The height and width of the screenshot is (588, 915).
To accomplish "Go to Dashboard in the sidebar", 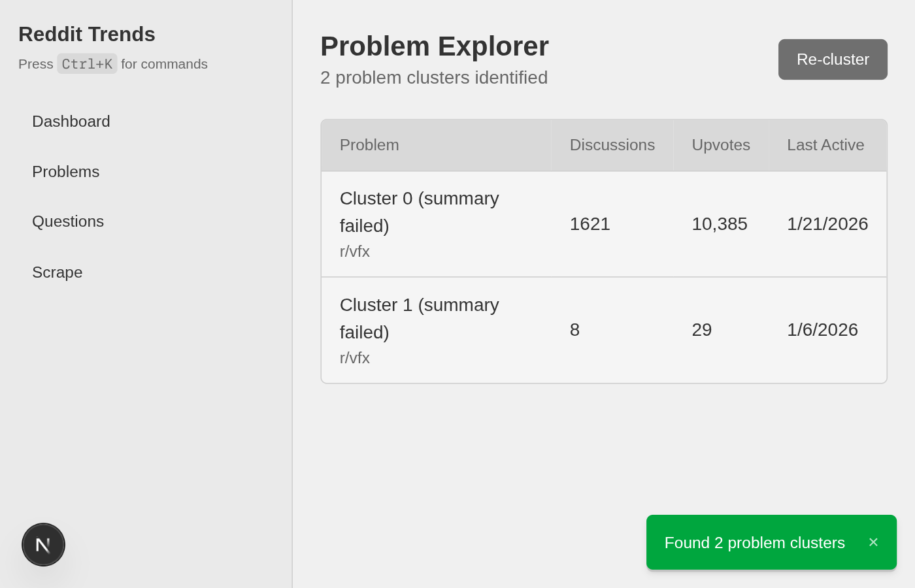I will point(71,122).
